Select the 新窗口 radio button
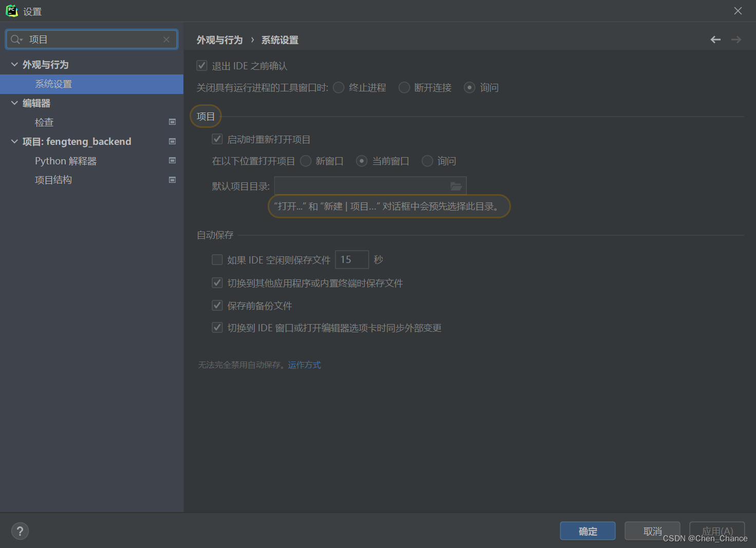The height and width of the screenshot is (548, 756). [x=306, y=161]
